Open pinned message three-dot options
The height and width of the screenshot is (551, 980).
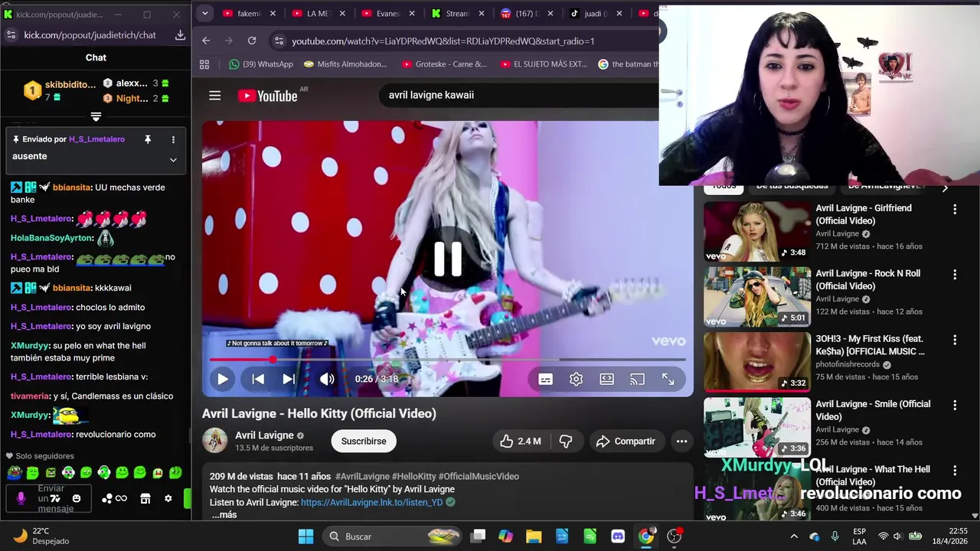pos(173,139)
